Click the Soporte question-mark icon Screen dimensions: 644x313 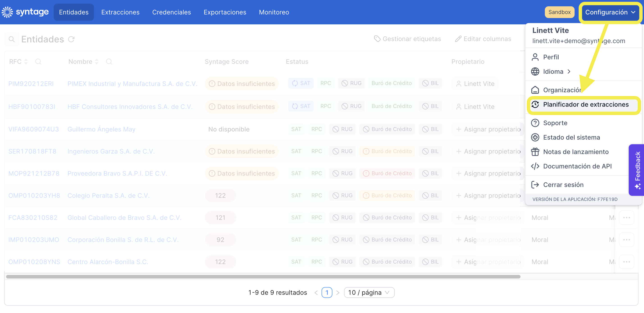[535, 123]
